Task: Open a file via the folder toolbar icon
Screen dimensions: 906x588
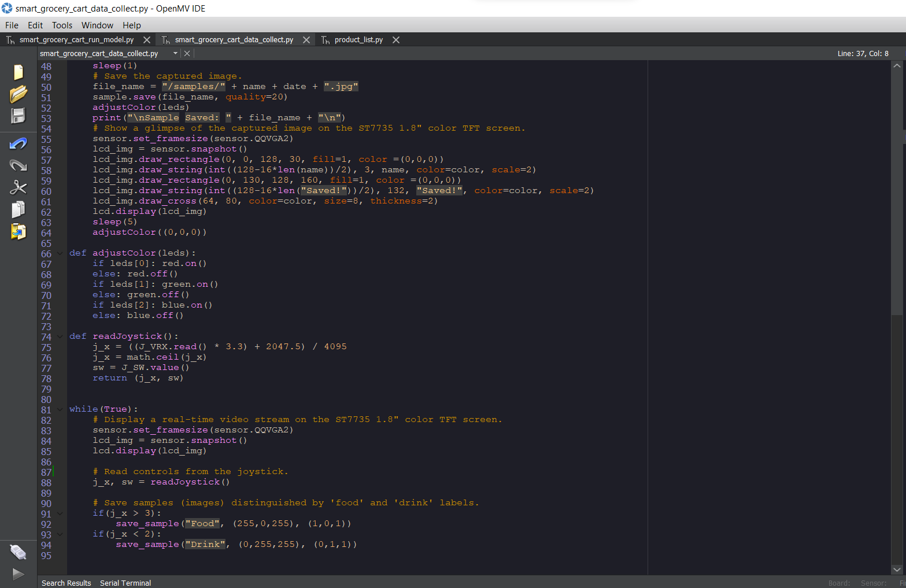Action: 17,93
